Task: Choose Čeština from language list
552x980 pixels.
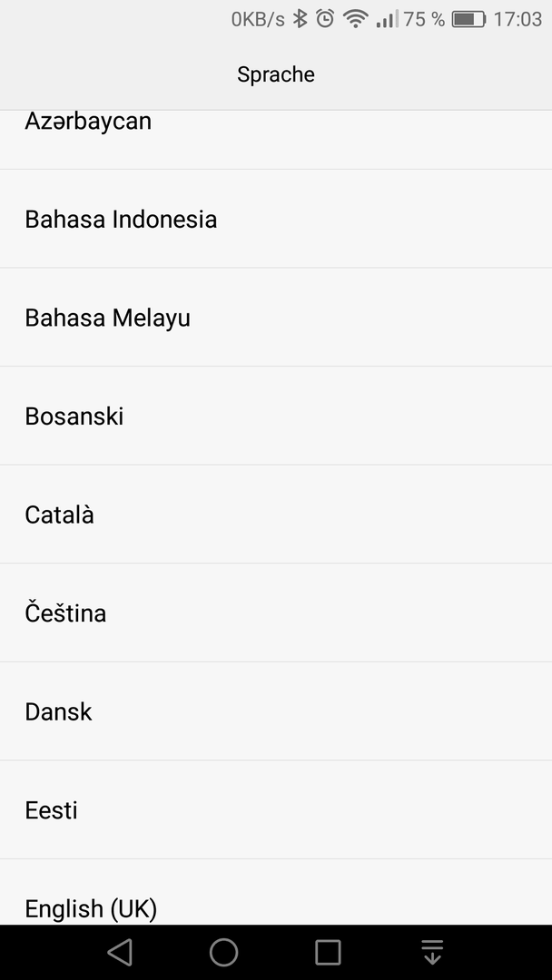Action: click(x=276, y=613)
